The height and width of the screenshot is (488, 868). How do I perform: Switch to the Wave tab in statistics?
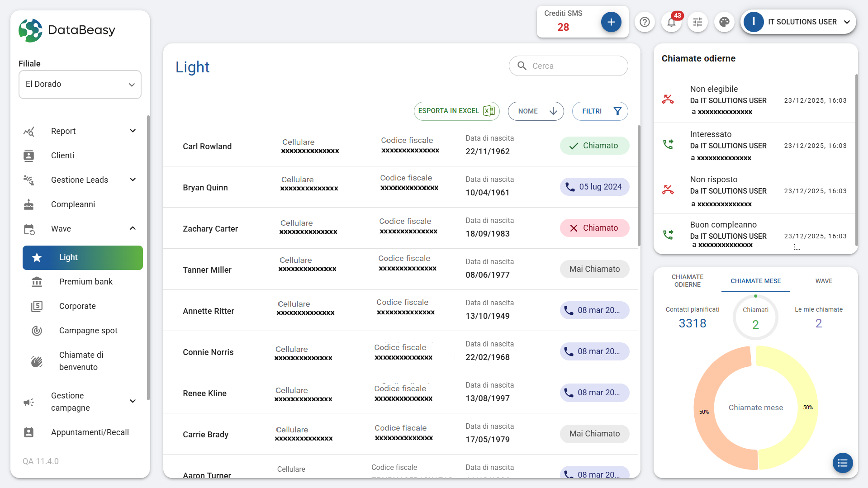tap(824, 281)
